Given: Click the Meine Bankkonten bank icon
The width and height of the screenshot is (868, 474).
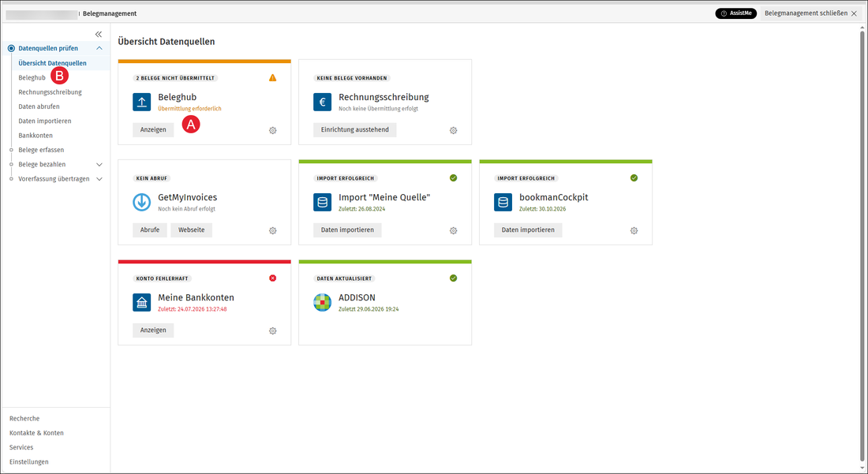Looking at the screenshot, I should (x=142, y=302).
